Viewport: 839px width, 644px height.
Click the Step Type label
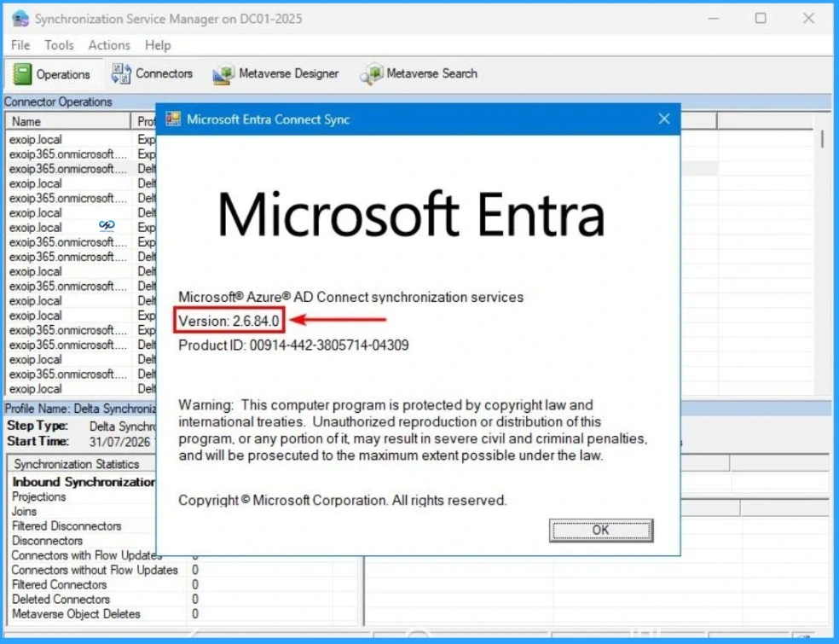38,426
